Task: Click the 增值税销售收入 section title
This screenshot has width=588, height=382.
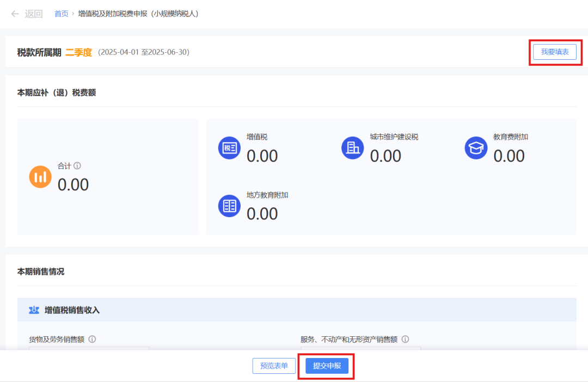Action: 72,310
